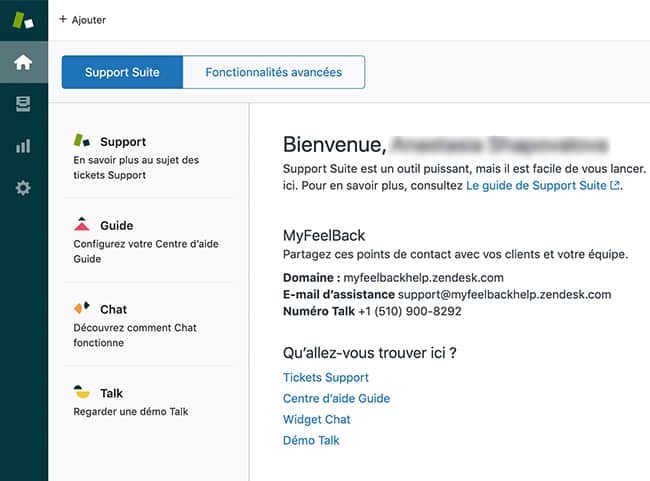Click the Support product icon
The width and height of the screenshot is (650, 481).
[82, 140]
